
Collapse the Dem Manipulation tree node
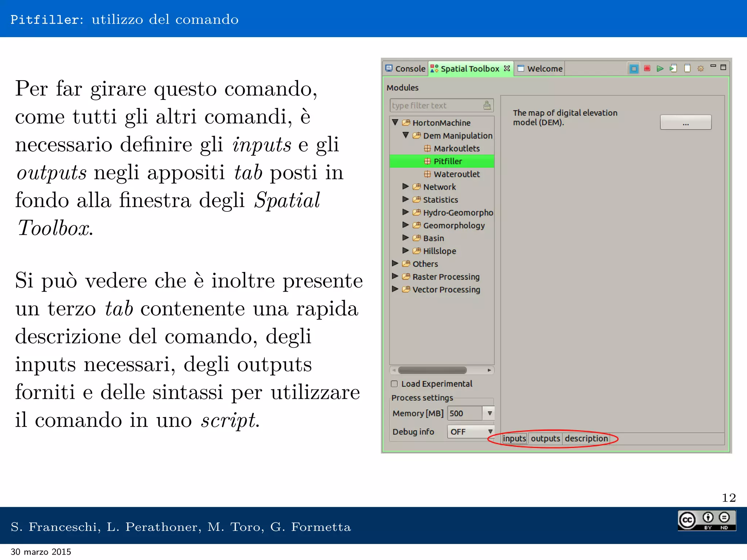tap(406, 135)
